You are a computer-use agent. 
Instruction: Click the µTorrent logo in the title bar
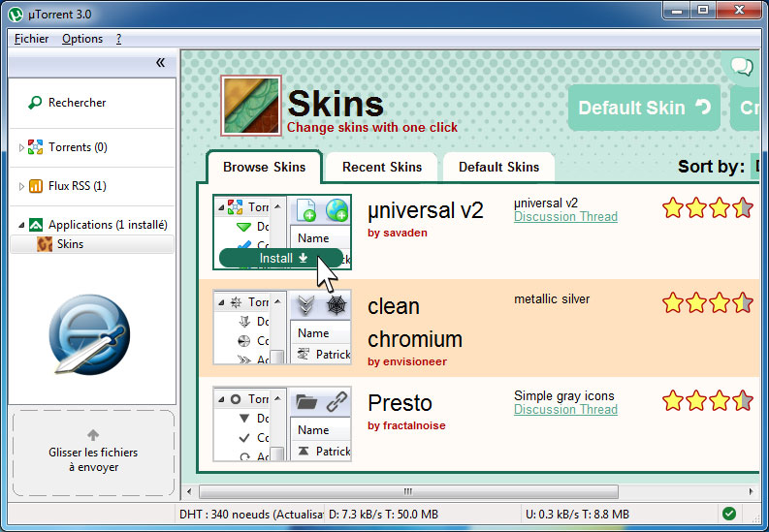[x=16, y=15]
